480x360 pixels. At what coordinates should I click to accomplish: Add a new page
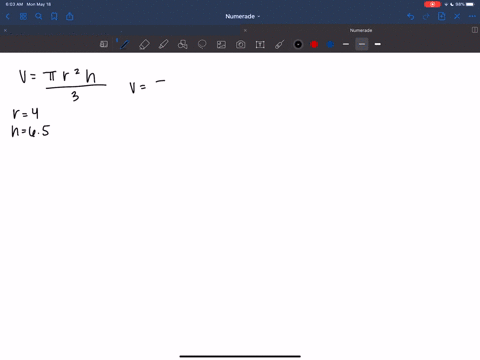click(x=442, y=16)
